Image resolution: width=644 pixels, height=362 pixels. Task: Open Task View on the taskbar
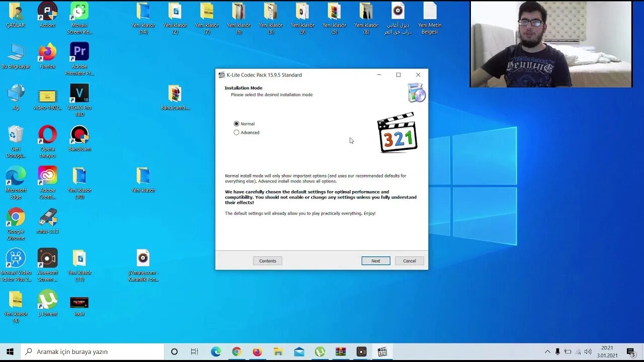[x=194, y=351]
